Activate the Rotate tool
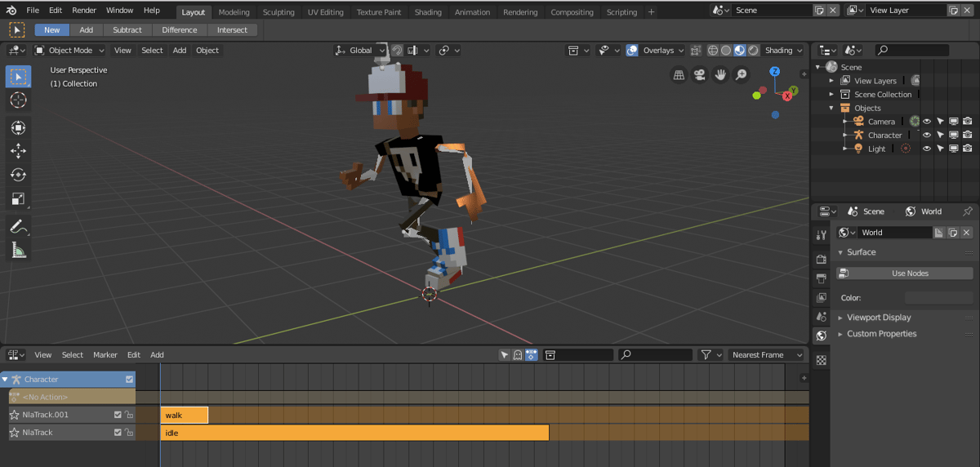 point(18,175)
